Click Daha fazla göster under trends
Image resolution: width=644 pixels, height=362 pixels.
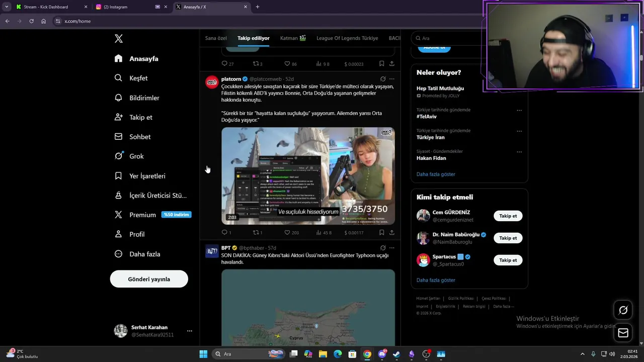click(436, 174)
